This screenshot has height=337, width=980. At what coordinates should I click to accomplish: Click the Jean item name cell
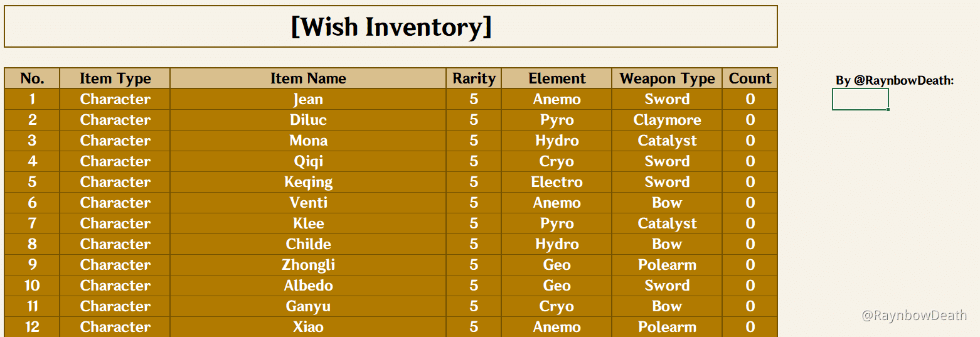pyautogui.click(x=308, y=99)
